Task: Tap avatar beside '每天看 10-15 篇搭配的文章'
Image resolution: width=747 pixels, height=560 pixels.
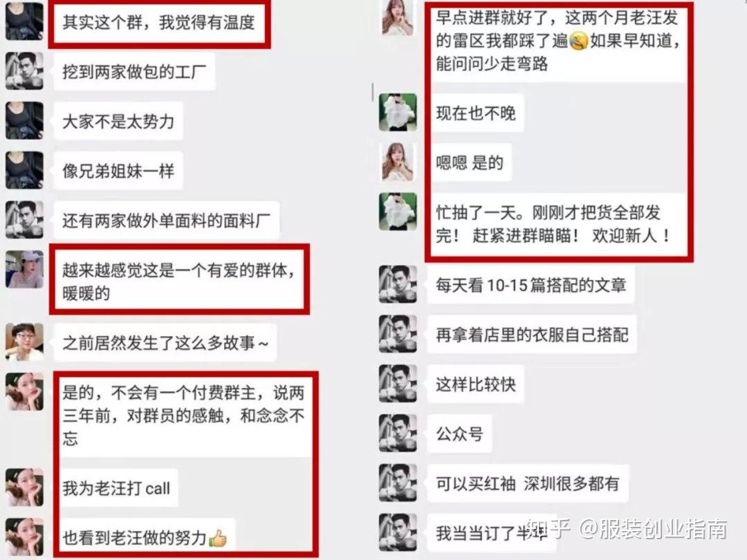Action: click(398, 284)
